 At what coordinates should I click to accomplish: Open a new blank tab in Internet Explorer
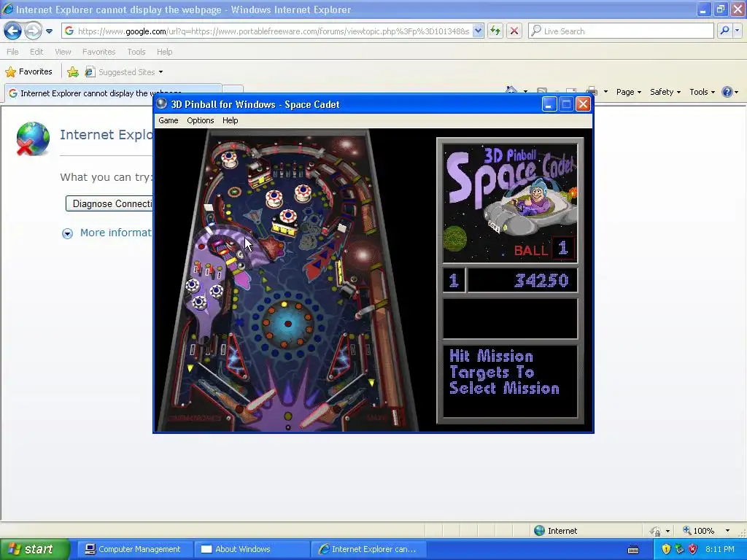(233, 90)
